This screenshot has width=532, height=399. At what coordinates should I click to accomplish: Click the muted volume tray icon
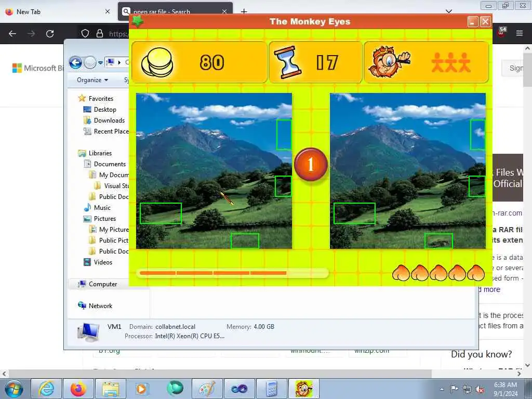480,390
